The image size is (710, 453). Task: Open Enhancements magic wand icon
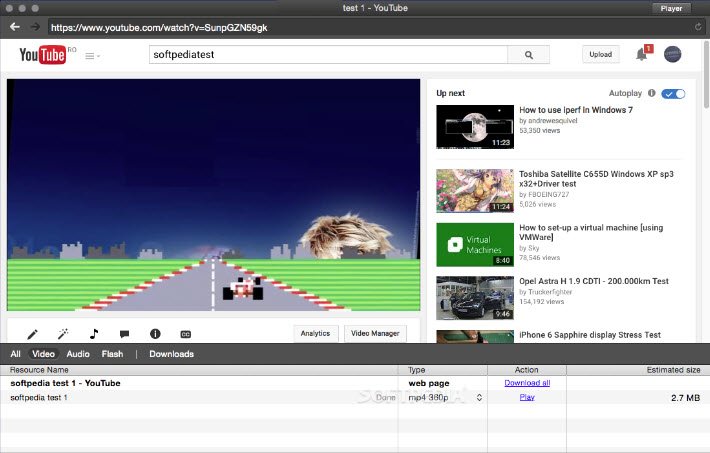click(63, 334)
